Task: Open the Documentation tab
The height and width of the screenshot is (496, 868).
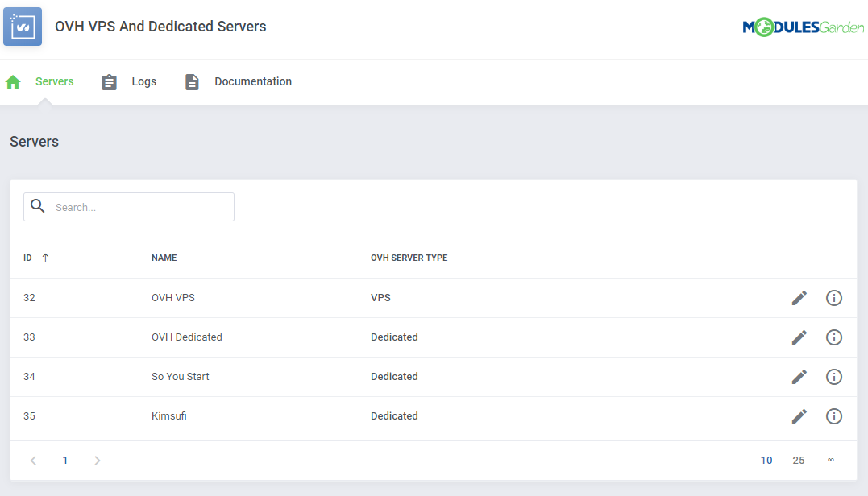Action: 253,81
